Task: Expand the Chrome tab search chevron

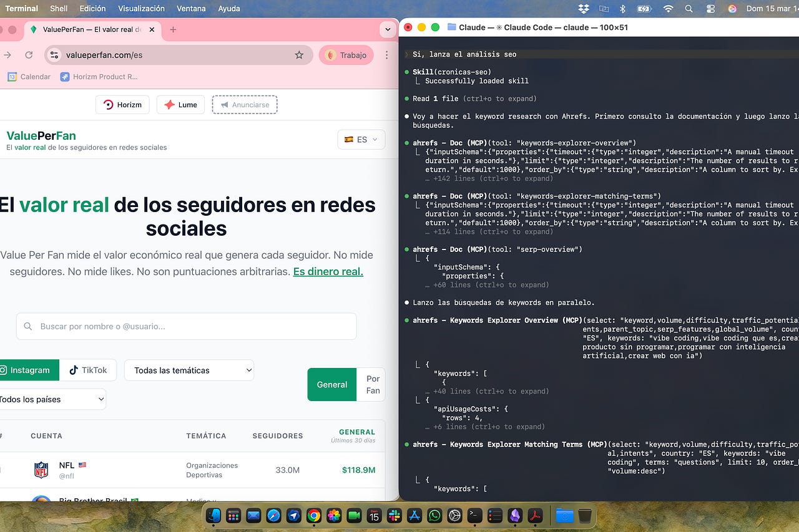Action: coord(388,29)
